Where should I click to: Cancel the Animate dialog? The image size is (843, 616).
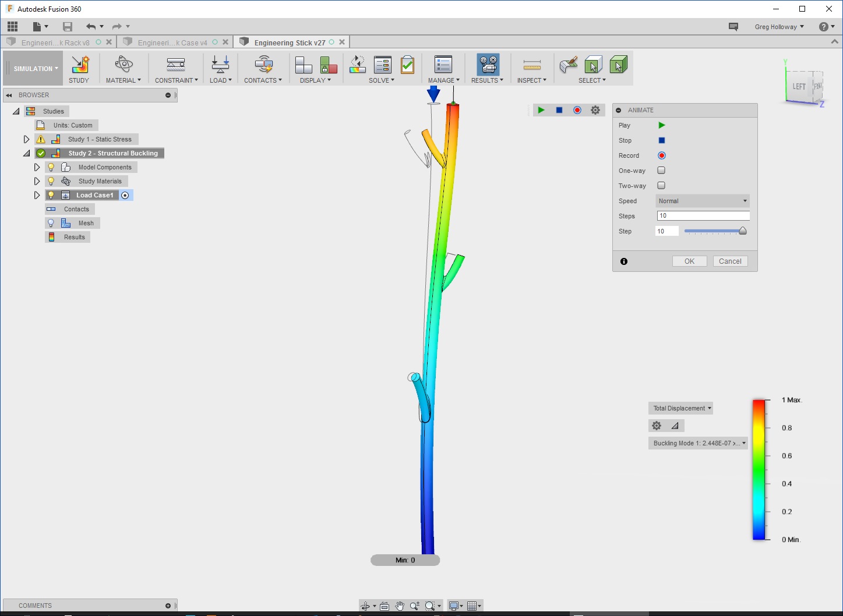730,261
